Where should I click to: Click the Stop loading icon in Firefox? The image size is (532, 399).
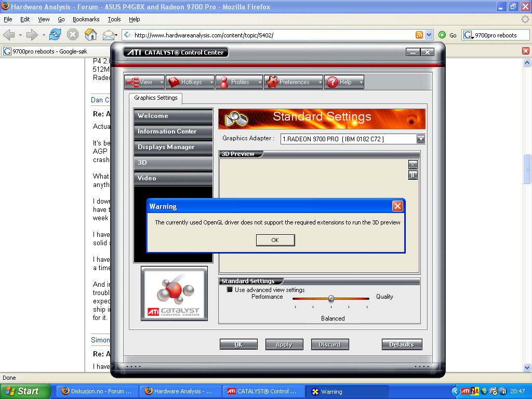tap(73, 34)
